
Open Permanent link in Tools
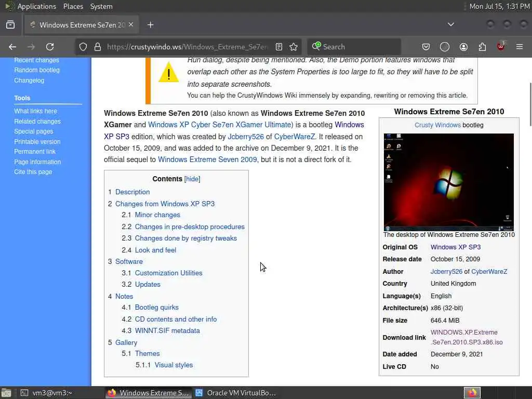35,152
